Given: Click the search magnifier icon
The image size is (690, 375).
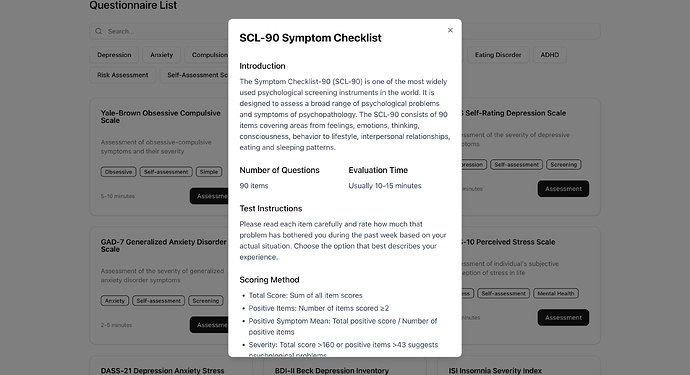Looking at the screenshot, I should (99, 31).
